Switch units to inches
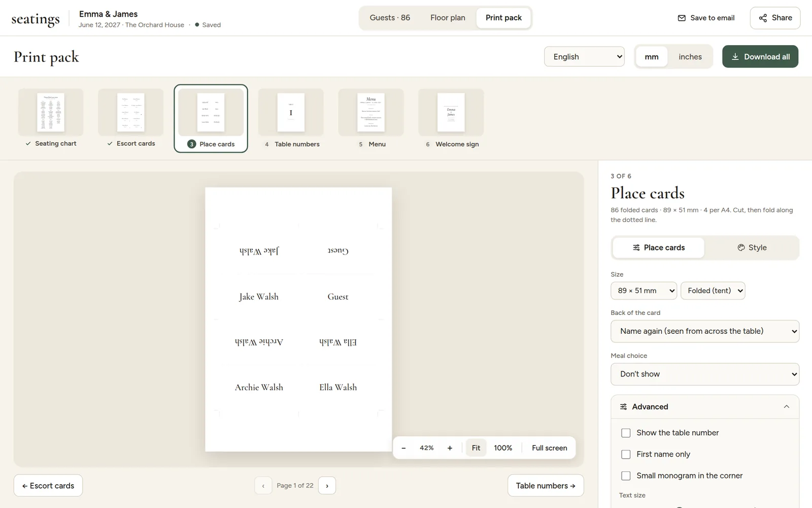The width and height of the screenshot is (812, 508). pos(690,57)
